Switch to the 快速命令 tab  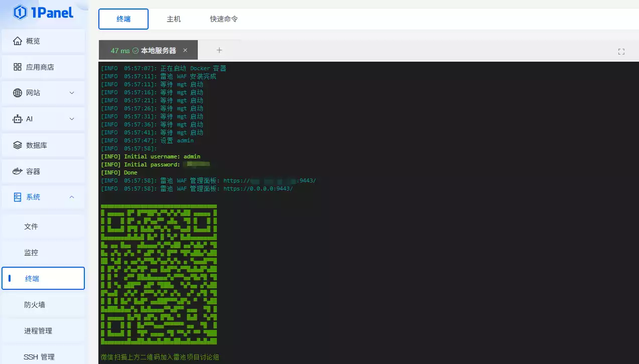[x=224, y=19]
